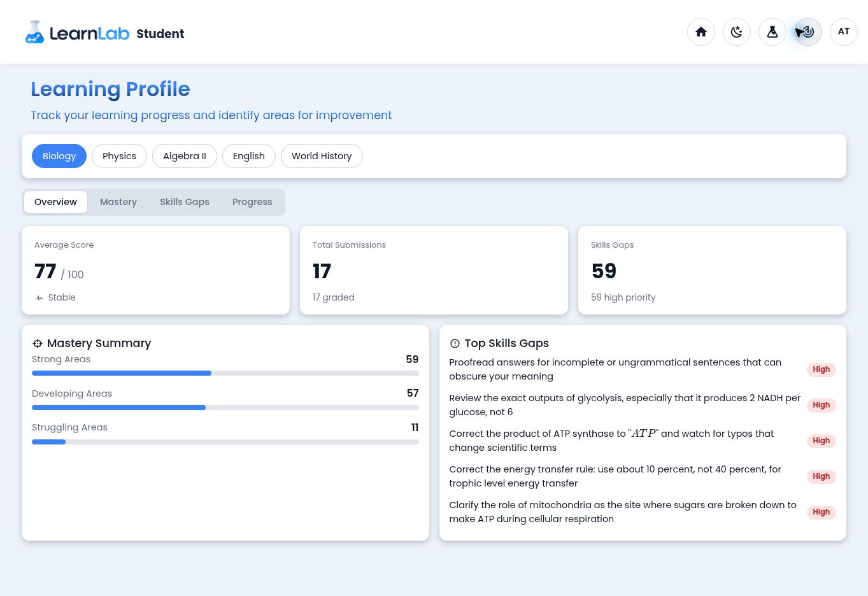
Task: Toggle dark mode moon icon
Action: coord(737,32)
